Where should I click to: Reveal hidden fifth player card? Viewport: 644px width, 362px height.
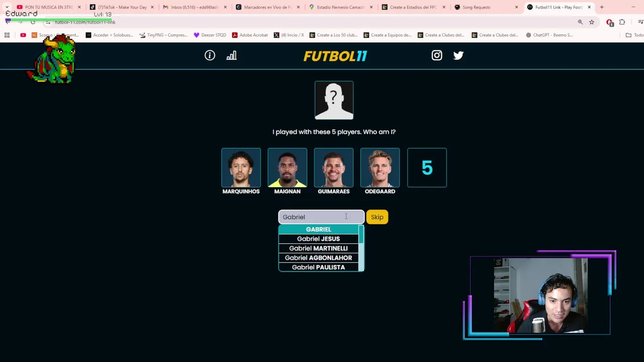(427, 167)
